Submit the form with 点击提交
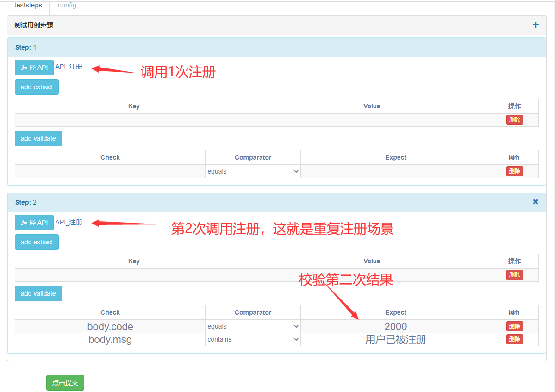Image resolution: width=555 pixels, height=392 pixels. (65, 382)
